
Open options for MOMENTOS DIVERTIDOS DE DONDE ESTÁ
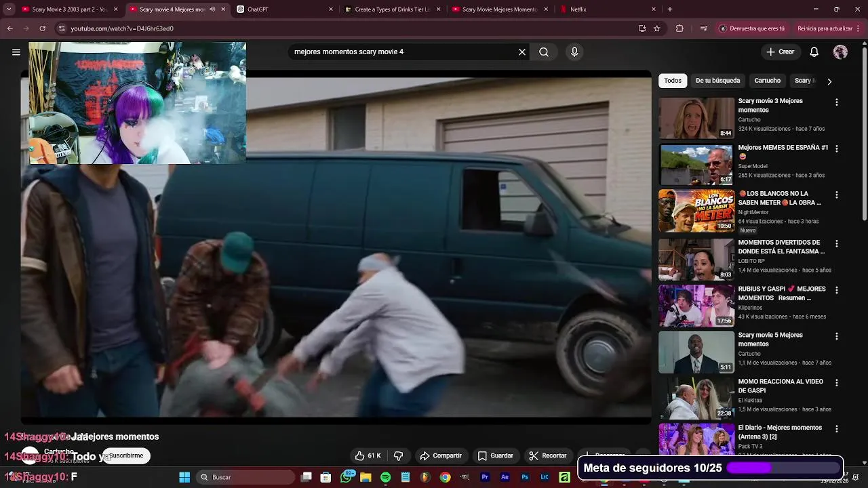pyautogui.click(x=837, y=243)
